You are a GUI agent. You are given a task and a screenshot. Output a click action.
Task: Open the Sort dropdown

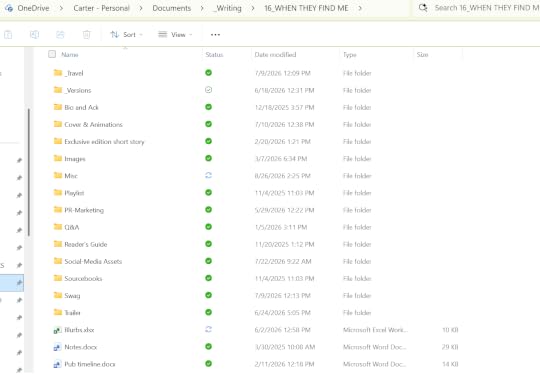point(126,34)
